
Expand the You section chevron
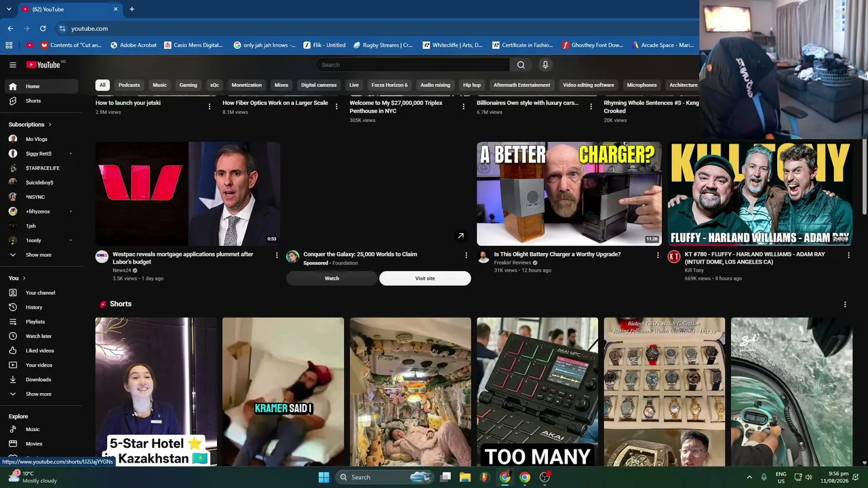click(24, 279)
